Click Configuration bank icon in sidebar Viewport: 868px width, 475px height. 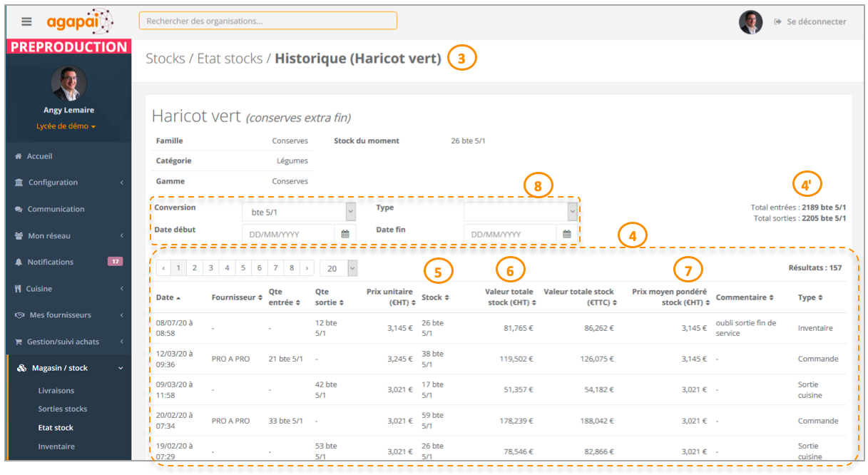point(19,183)
